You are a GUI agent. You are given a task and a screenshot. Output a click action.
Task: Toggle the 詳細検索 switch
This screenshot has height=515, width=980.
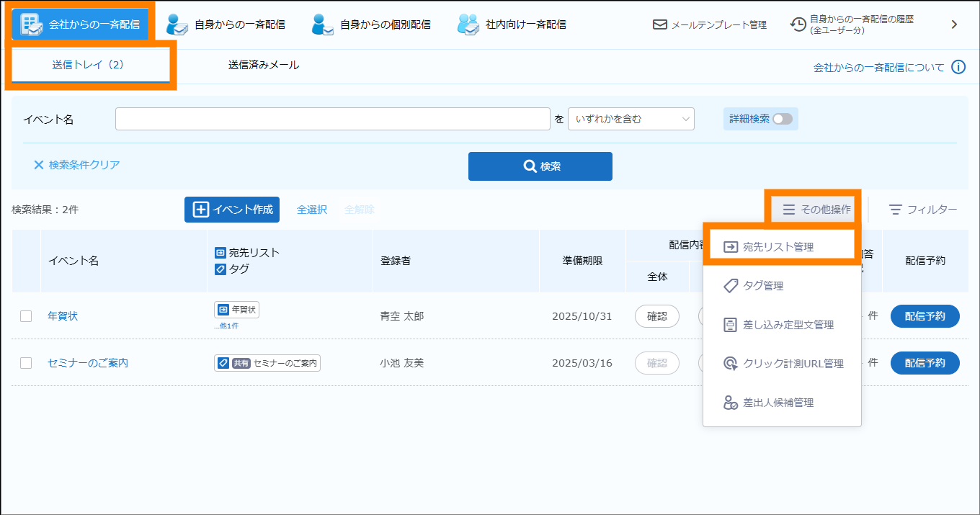[x=782, y=119]
